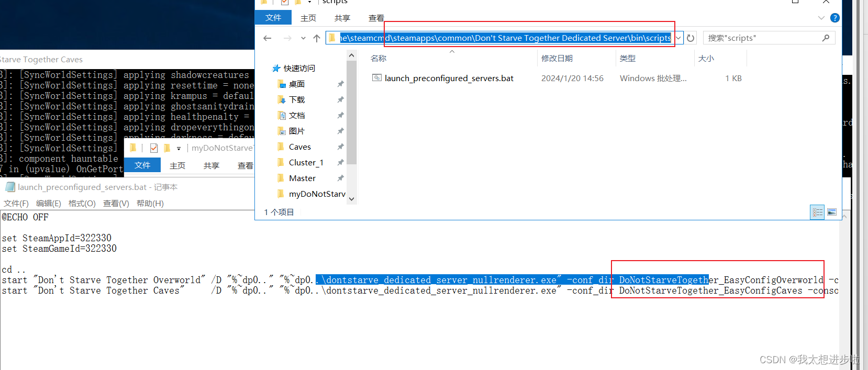Open the quick access toolbar dropdown in myDoNotStarve
The image size is (868, 370).
click(x=179, y=149)
